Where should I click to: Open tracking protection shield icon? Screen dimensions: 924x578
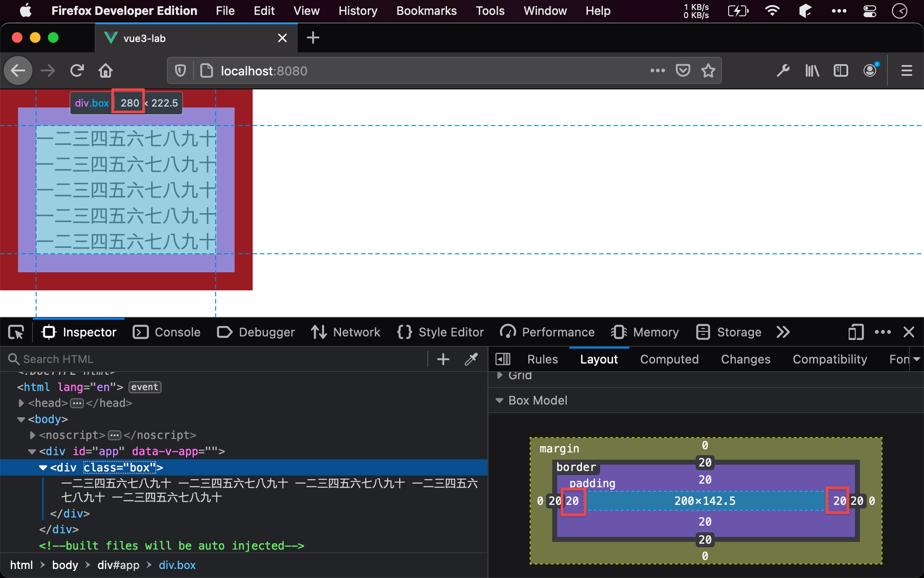tap(180, 70)
